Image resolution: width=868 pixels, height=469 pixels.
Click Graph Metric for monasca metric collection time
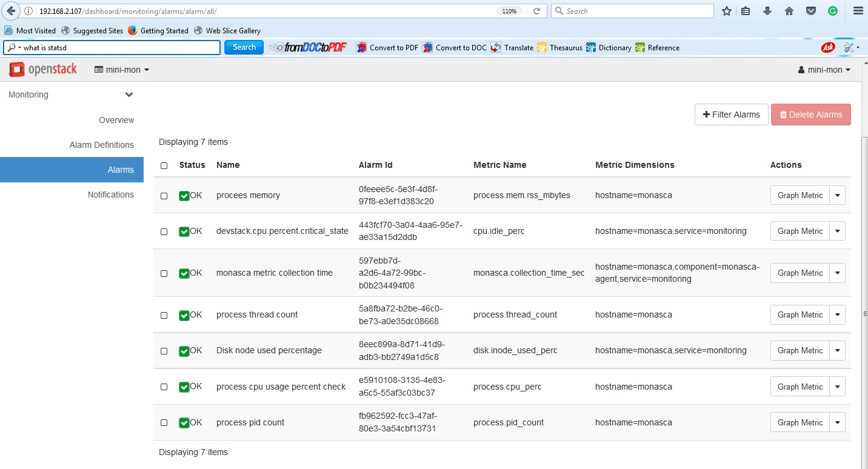tap(800, 273)
